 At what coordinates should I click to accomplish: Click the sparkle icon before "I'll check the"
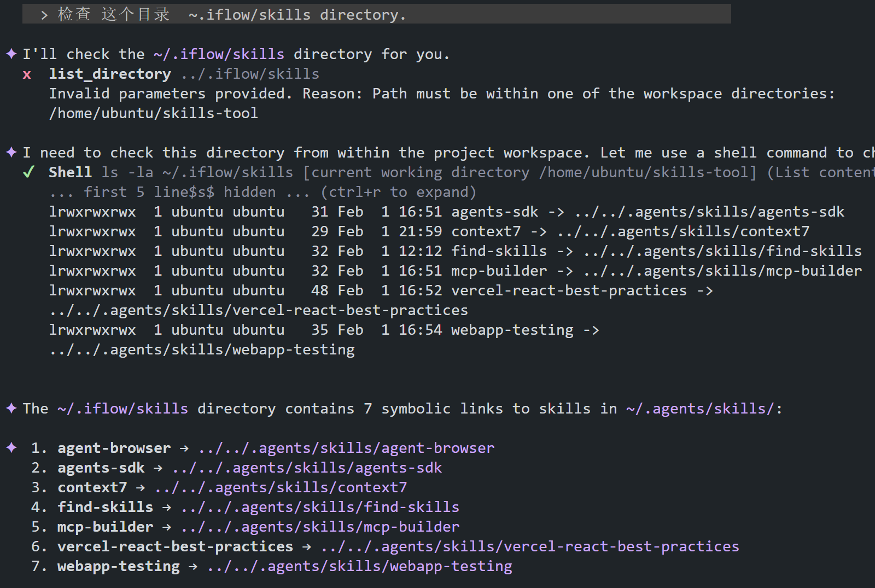pyautogui.click(x=11, y=54)
